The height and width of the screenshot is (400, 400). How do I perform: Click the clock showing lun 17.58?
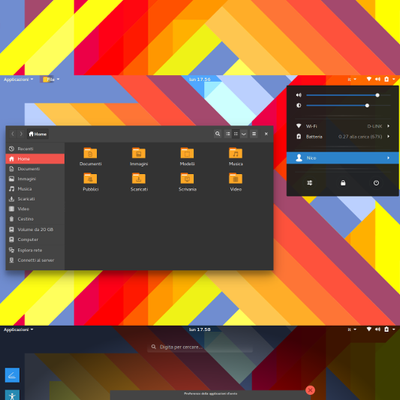(200, 329)
